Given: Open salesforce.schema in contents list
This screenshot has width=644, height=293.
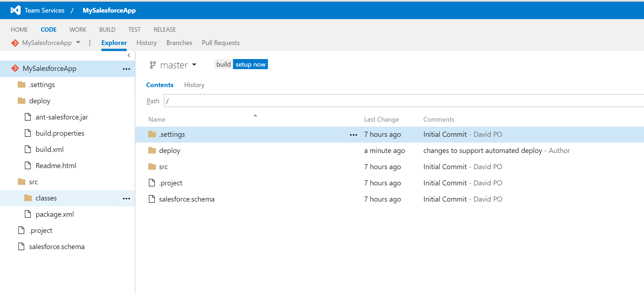Looking at the screenshot, I should pyautogui.click(x=187, y=199).
